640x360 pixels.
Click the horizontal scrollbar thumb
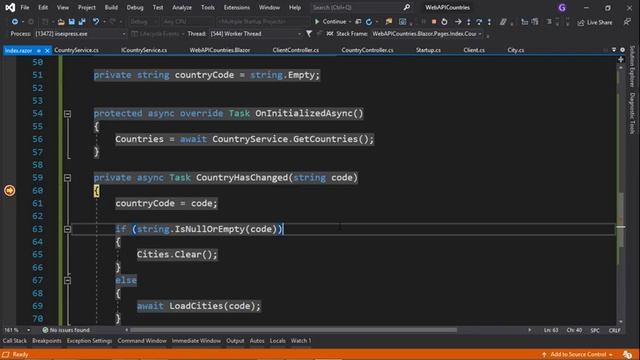293,330
